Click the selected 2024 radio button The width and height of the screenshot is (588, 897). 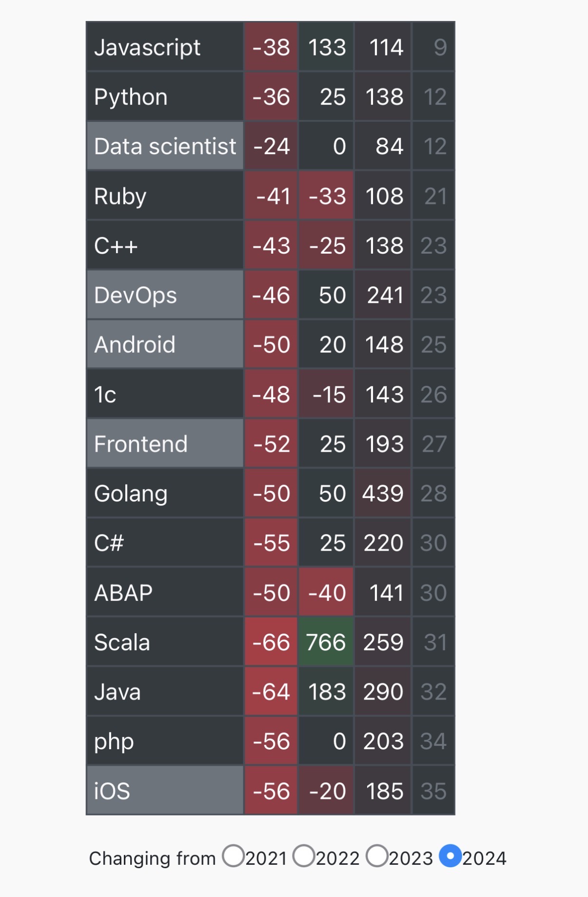point(450,856)
